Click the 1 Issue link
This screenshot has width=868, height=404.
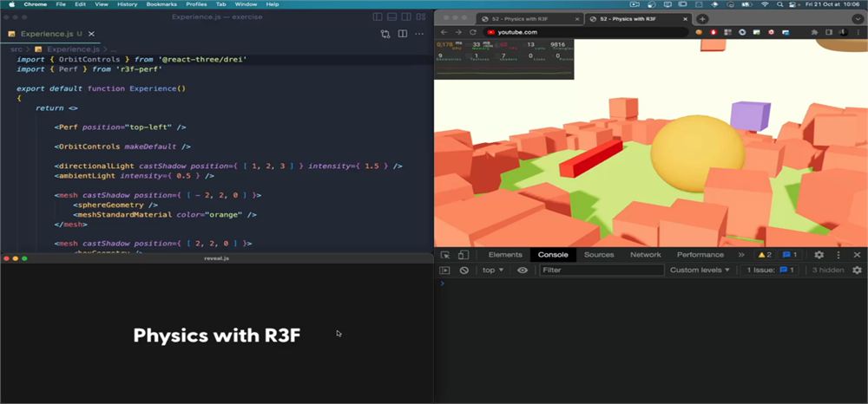pos(771,270)
